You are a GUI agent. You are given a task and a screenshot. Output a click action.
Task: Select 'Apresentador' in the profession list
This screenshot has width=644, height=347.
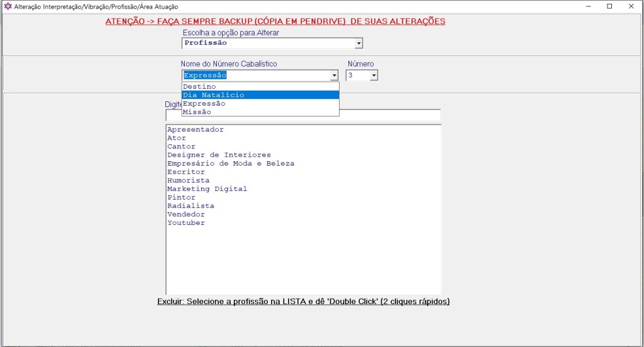pos(195,130)
